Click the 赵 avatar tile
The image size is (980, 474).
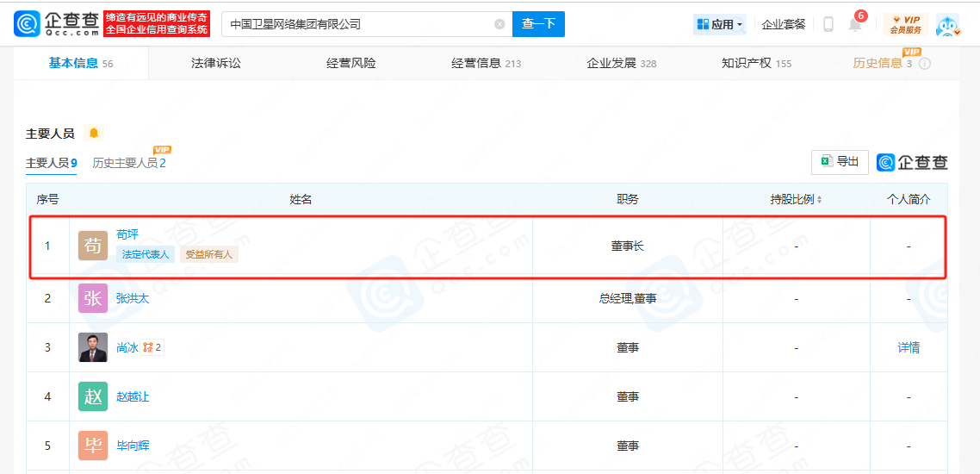92,396
